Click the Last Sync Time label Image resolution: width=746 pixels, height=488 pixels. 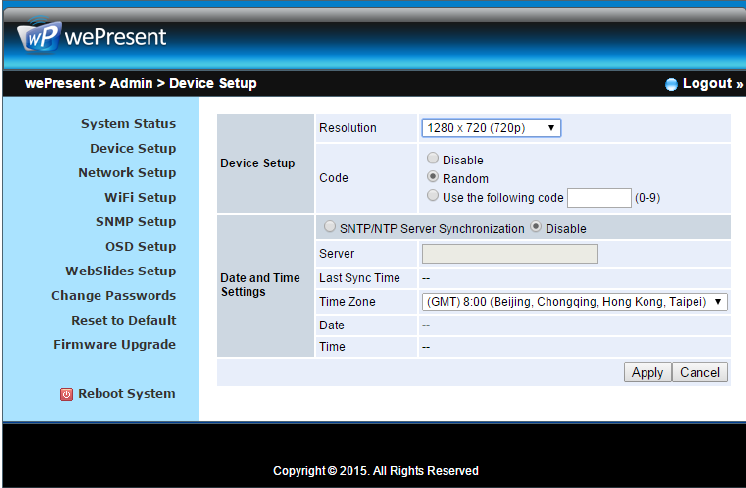(359, 278)
